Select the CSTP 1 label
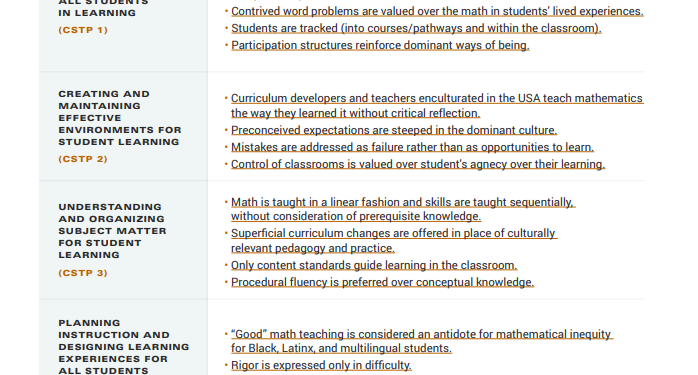Viewport: 698px width, 375px height. pyautogui.click(x=83, y=30)
